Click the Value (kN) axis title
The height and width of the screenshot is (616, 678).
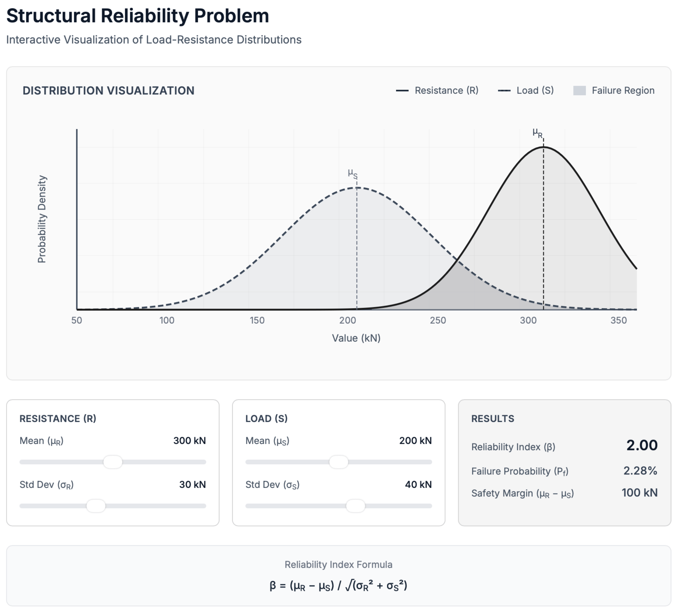(x=356, y=338)
